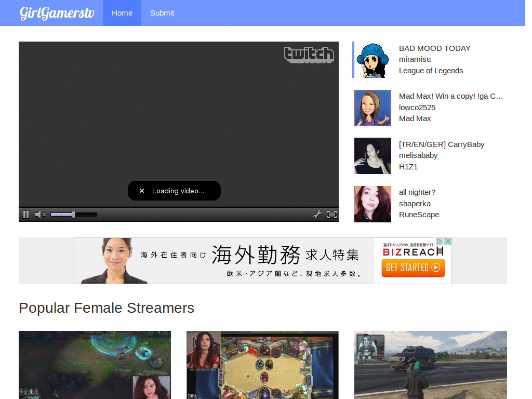Image resolution: width=532 pixels, height=399 pixels.
Task: Open the Hearthstone stream preview thumbnail
Action: [x=262, y=365]
